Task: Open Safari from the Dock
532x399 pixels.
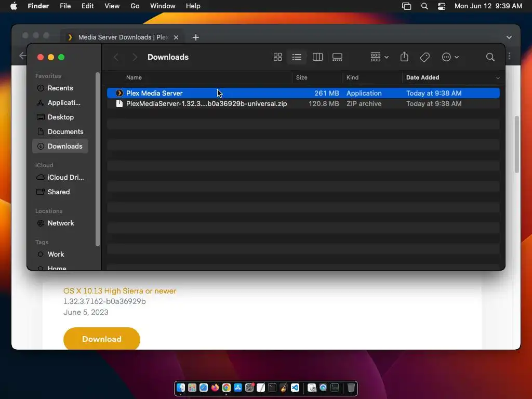Action: tap(204, 388)
